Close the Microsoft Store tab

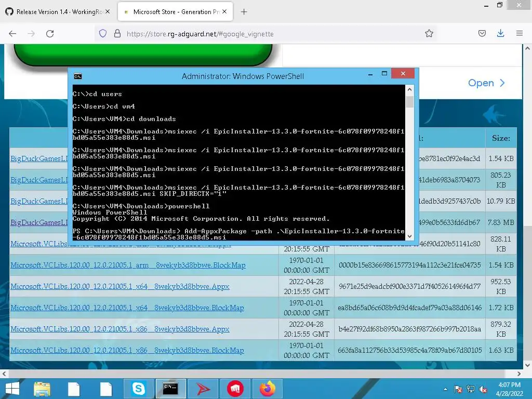(224, 11)
